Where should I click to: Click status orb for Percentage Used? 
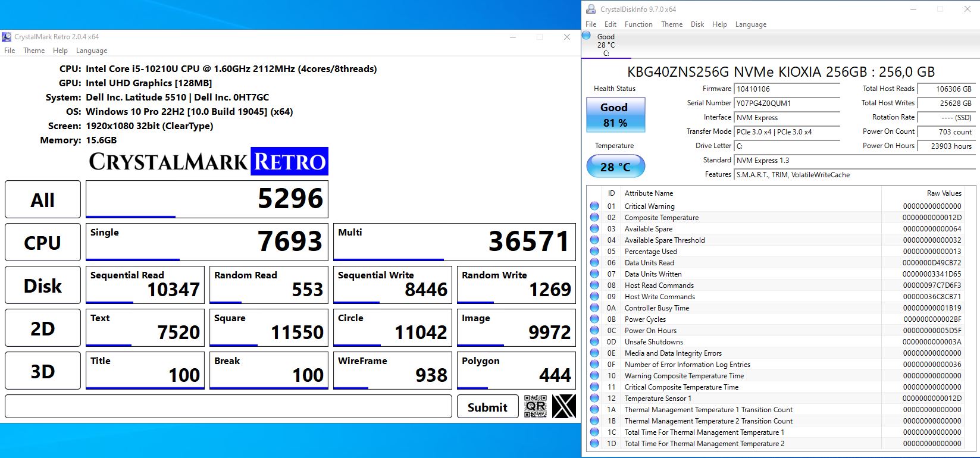tap(594, 251)
